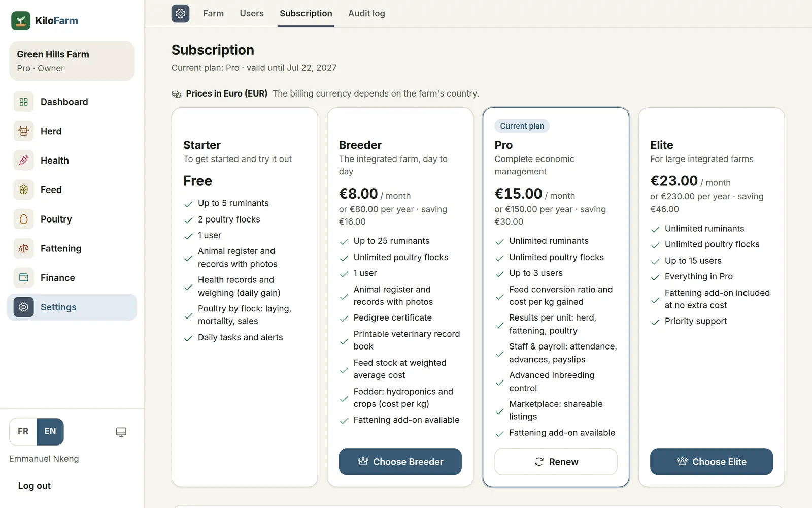Open the Green Hills Farm selector
The image size is (812, 508).
72,61
